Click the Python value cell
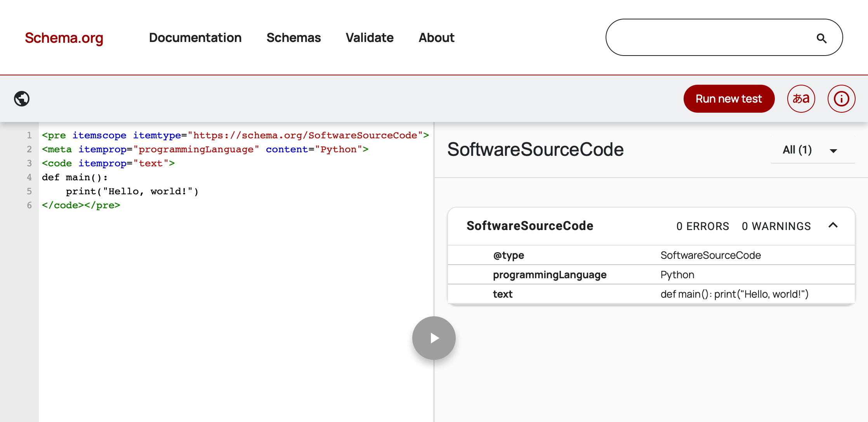Image resolution: width=868 pixels, height=422 pixels. tap(677, 275)
